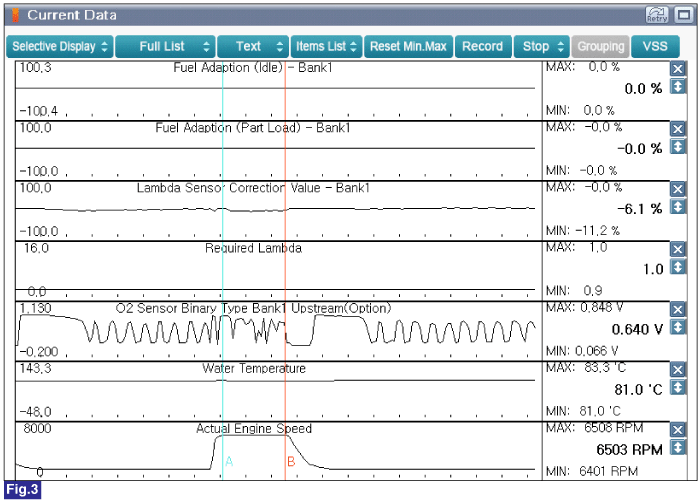Screen dimensions: 700x502
Task: Click the 'Actual Engine Speed' graph title
Action: (254, 429)
